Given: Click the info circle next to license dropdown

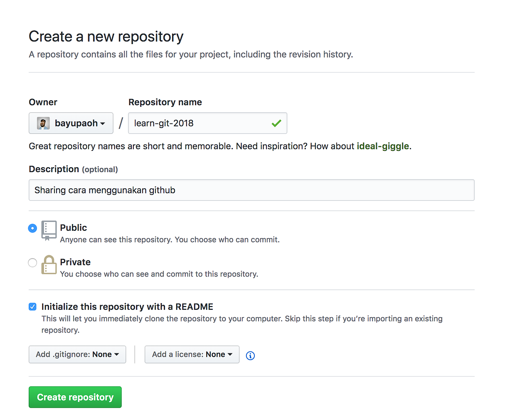Looking at the screenshot, I should tap(250, 355).
